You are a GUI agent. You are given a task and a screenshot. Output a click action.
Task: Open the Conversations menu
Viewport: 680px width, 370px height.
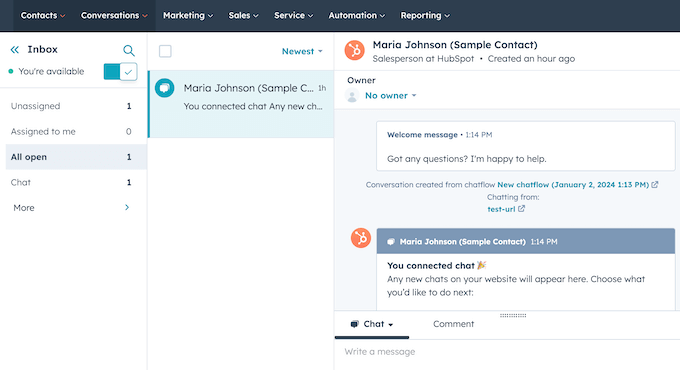click(114, 15)
